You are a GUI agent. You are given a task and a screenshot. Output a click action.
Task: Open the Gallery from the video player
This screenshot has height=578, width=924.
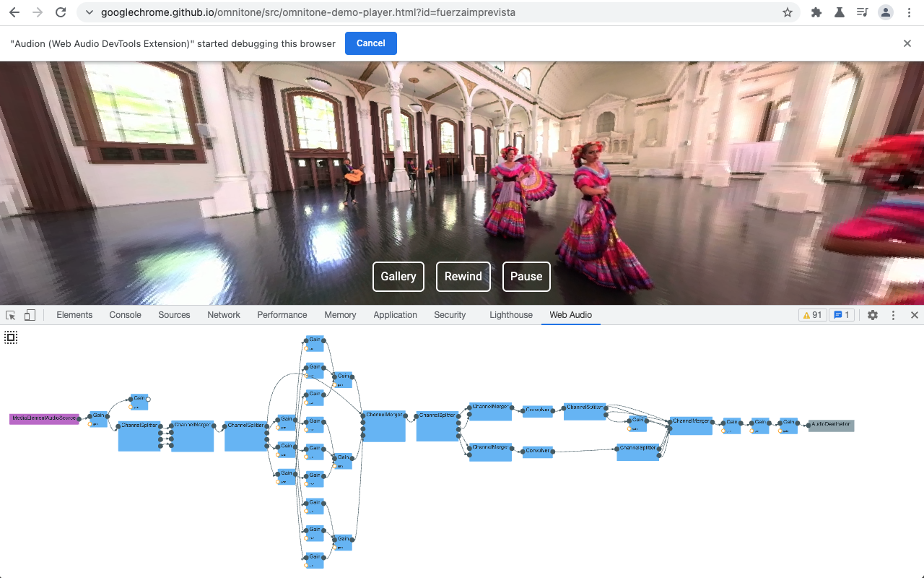coord(398,277)
